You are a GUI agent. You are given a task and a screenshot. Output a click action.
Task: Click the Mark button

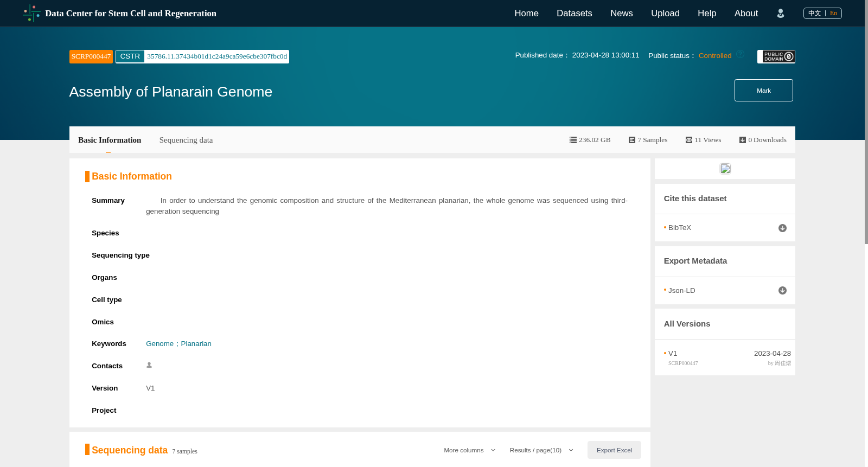764,91
